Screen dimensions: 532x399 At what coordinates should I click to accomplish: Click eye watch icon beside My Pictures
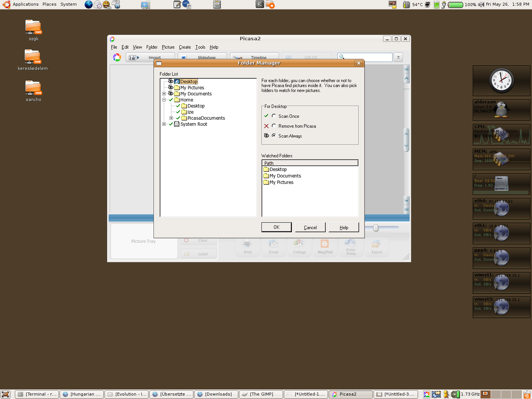(x=171, y=87)
